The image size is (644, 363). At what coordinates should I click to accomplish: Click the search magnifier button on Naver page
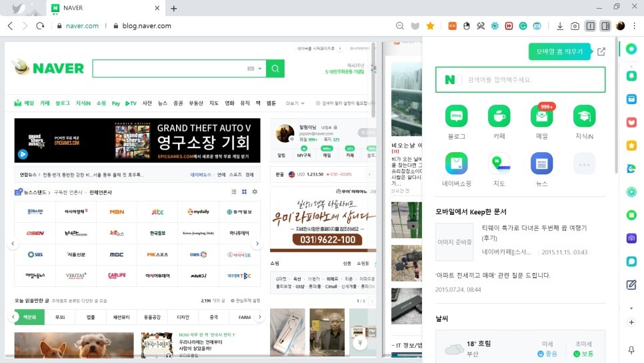pos(275,69)
